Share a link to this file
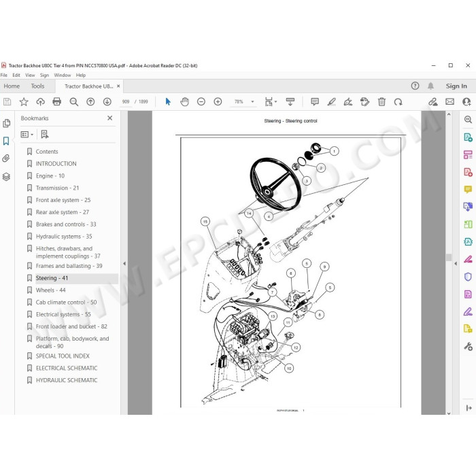Viewport: 476px width, 476px height. click(x=433, y=102)
